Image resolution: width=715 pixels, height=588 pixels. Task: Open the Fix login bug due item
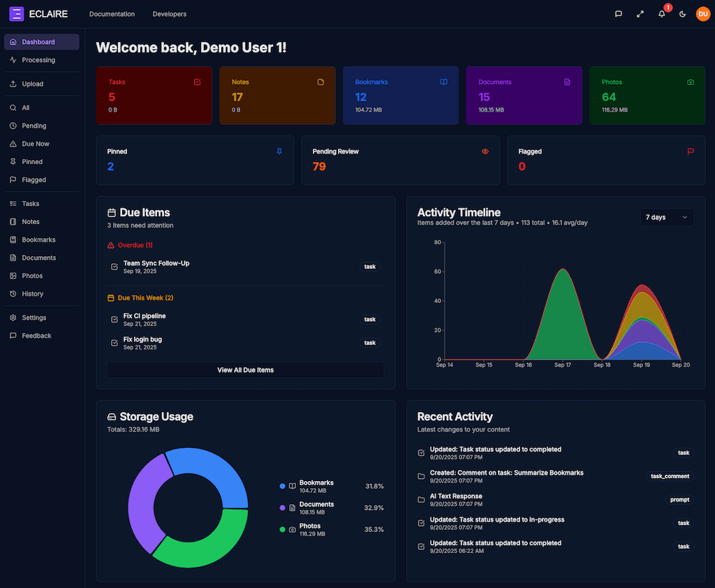click(x=142, y=340)
